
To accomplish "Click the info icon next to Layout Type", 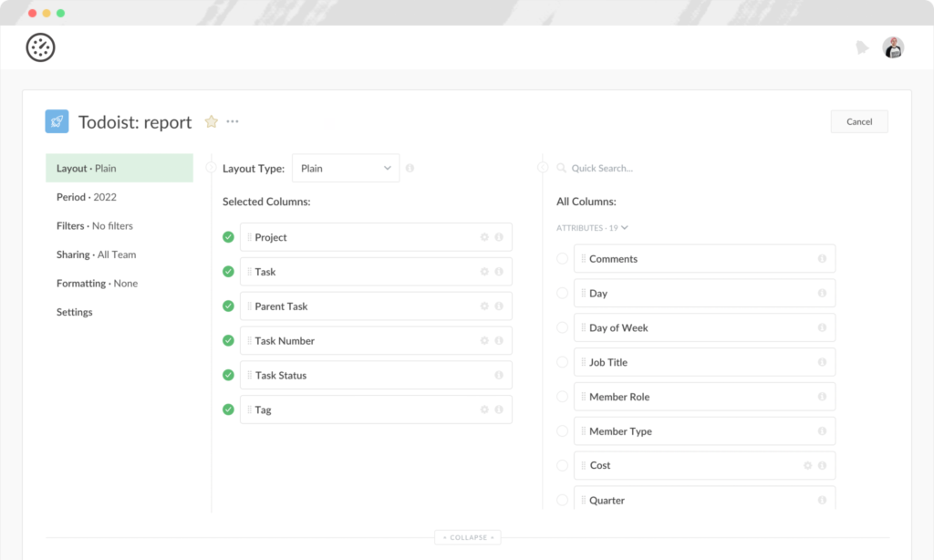I will [410, 168].
